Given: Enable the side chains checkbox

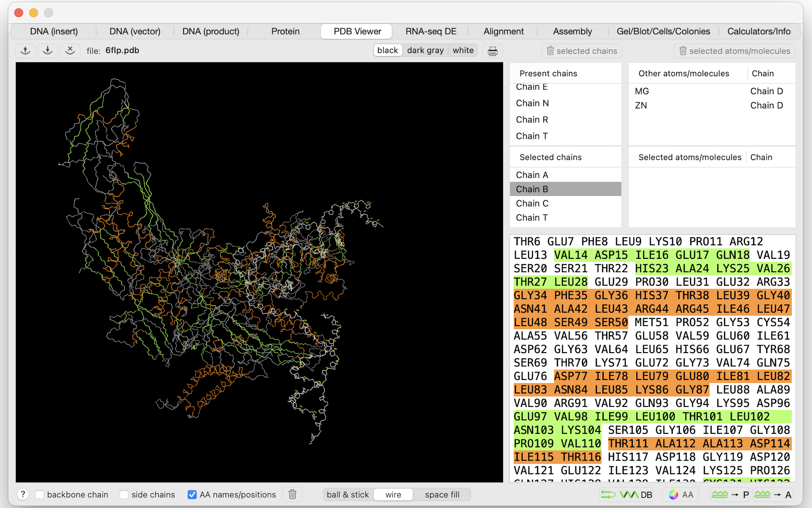Looking at the screenshot, I should pyautogui.click(x=124, y=494).
